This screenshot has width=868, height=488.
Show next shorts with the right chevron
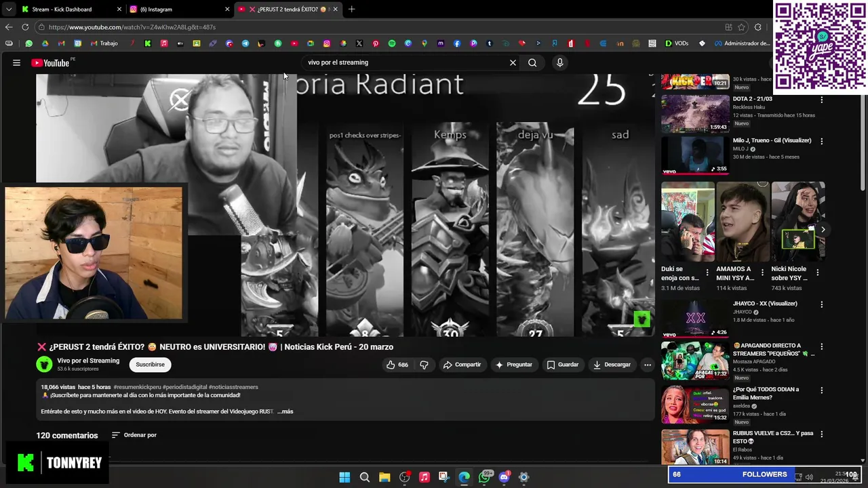pos(823,230)
